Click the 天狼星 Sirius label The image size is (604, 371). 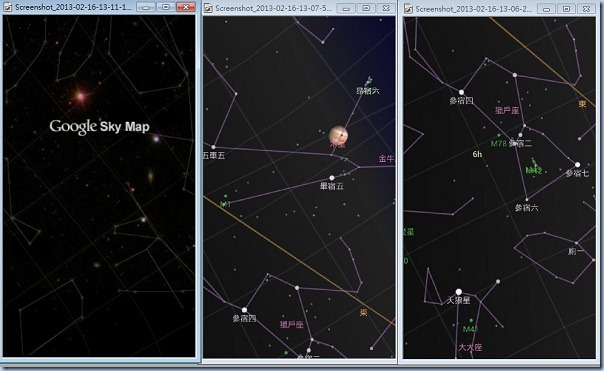tap(458, 300)
